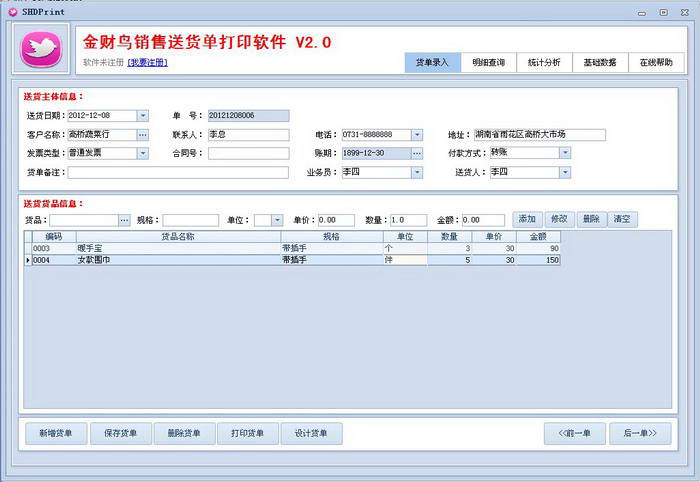The width and height of the screenshot is (700, 482).
Task: Switch to 货单录入 tab
Action: [x=432, y=62]
